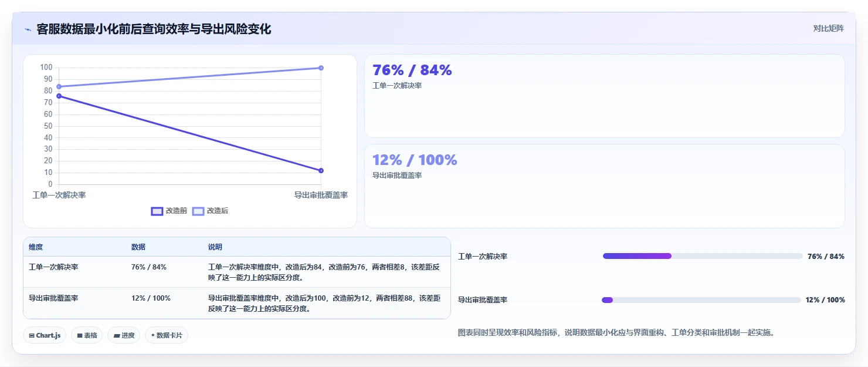Viewport: 868px width, 367px height.
Task: Toggle the 改造前 legend swatch
Action: coord(157,211)
